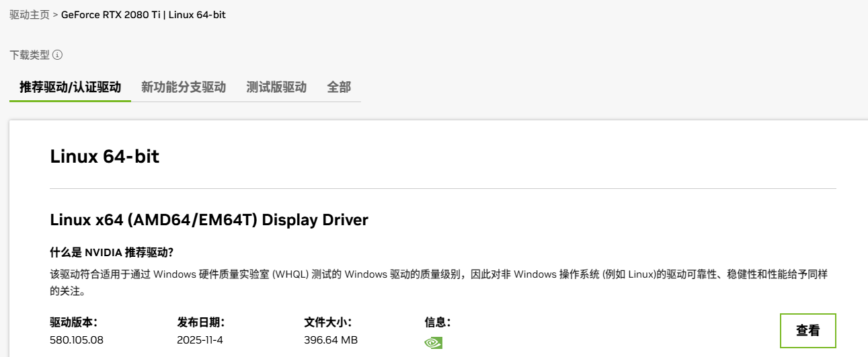The image size is (868, 357).
Task: Click the 下载类型 label
Action: [30, 55]
